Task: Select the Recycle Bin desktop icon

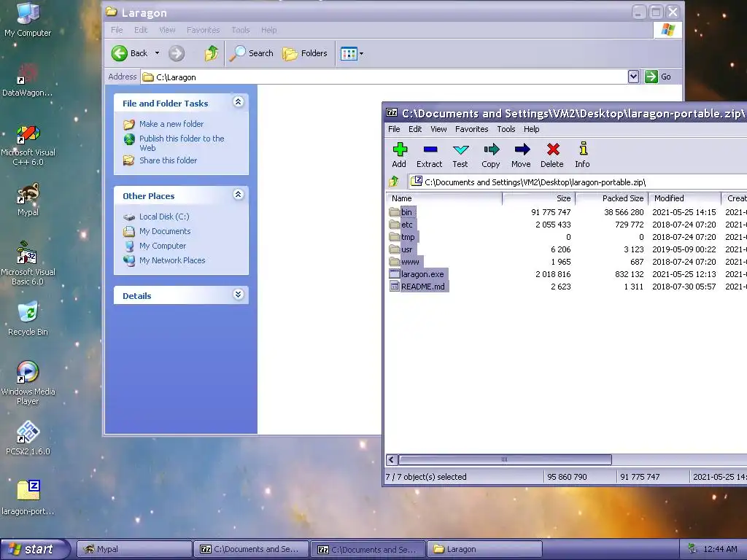Action: (28, 319)
